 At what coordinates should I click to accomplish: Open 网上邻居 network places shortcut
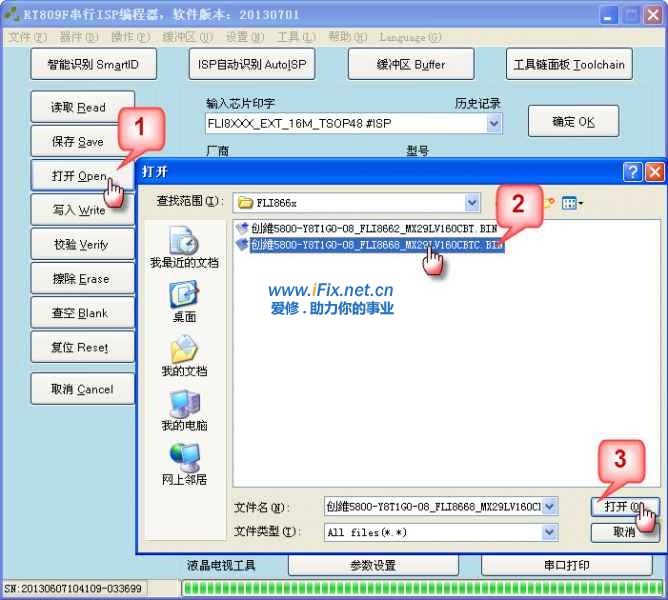(x=184, y=464)
